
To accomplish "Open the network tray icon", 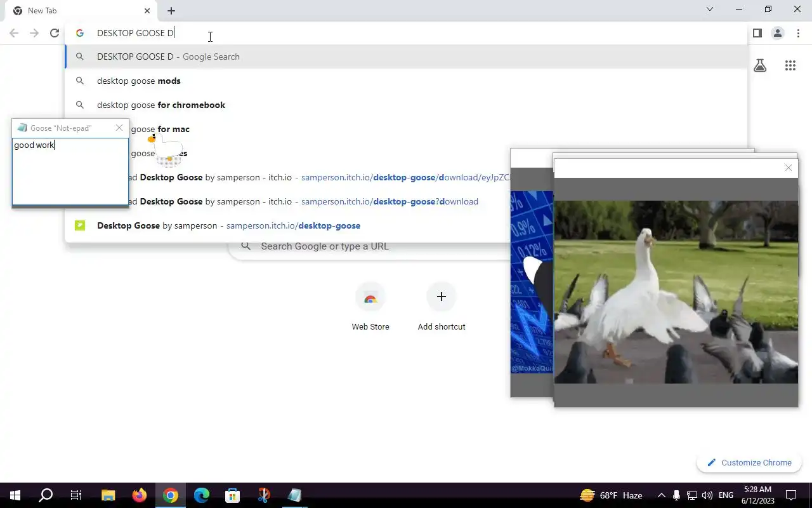I will 692,495.
